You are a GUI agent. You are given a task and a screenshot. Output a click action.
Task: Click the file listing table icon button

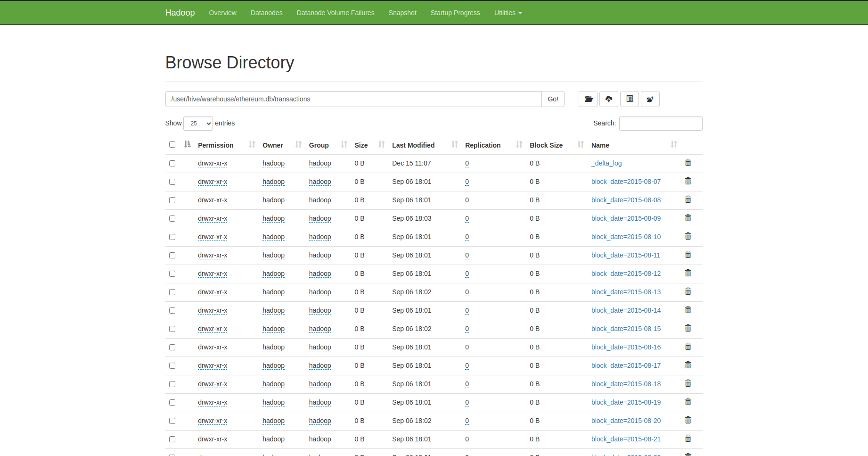coord(630,99)
